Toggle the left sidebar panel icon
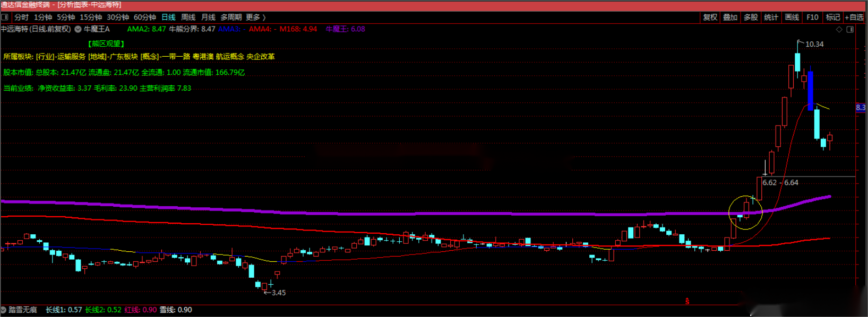This screenshot has height=317, width=868. (5, 17)
